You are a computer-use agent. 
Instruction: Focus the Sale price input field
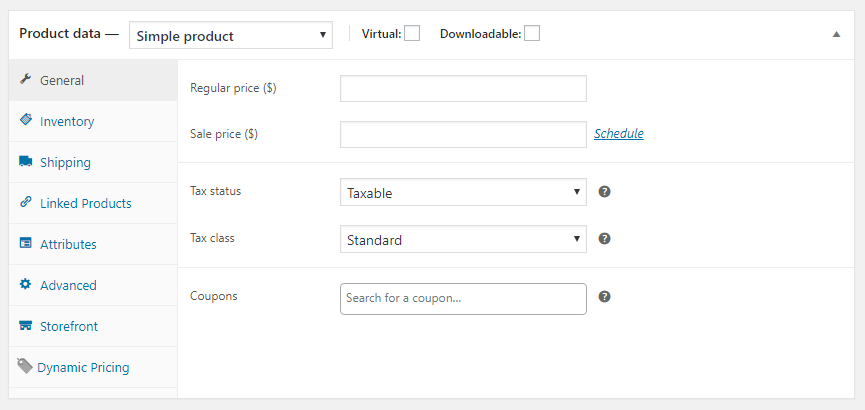[x=463, y=135]
